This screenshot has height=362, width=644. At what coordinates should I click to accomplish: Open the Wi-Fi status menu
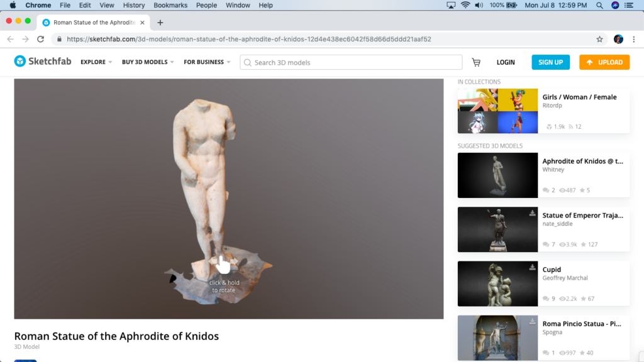(x=465, y=5)
